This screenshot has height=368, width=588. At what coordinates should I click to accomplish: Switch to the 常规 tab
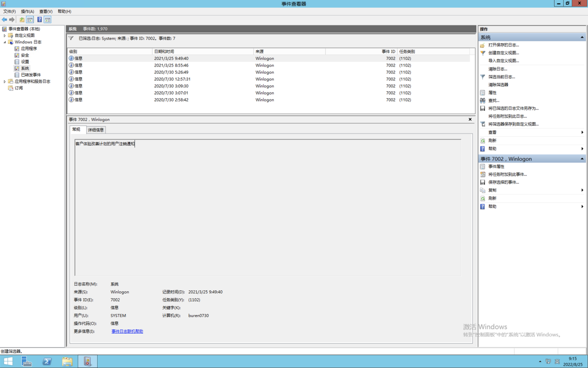click(77, 129)
